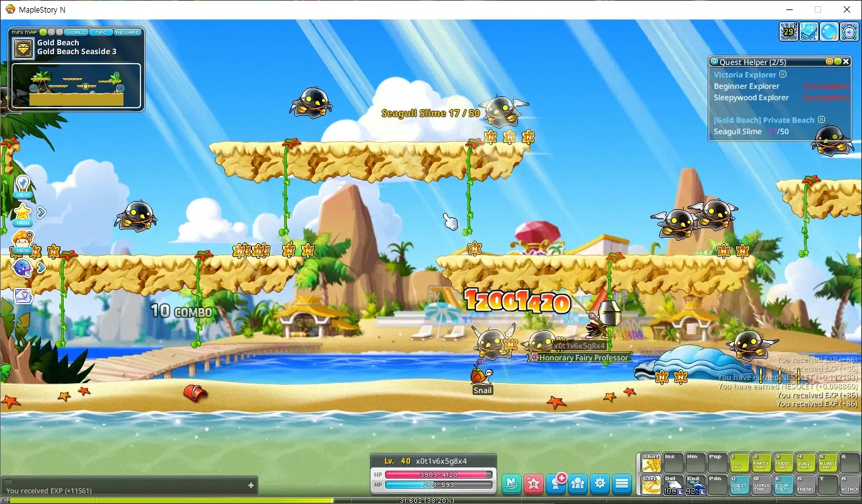This screenshot has height=504, width=862.
Task: Click the Victoria Explorer quest title
Action: [745, 74]
